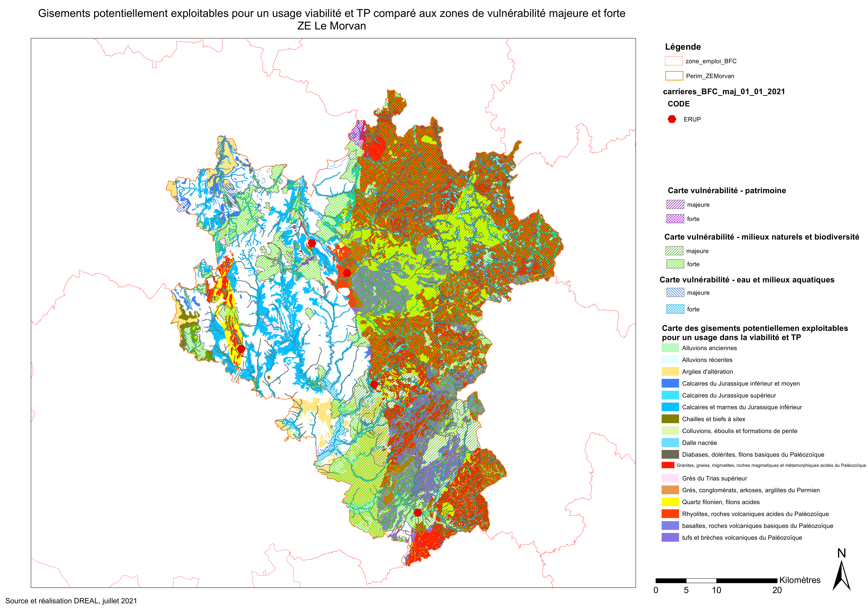Click the Alluvions anciennes swatch
Image resolution: width=868 pixels, height=613 pixels.
(670, 348)
